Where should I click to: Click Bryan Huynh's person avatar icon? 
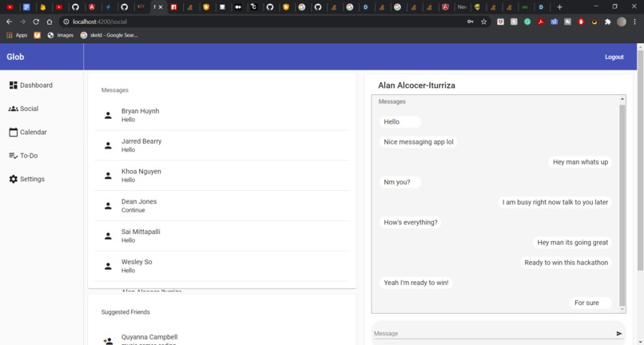[x=108, y=116]
